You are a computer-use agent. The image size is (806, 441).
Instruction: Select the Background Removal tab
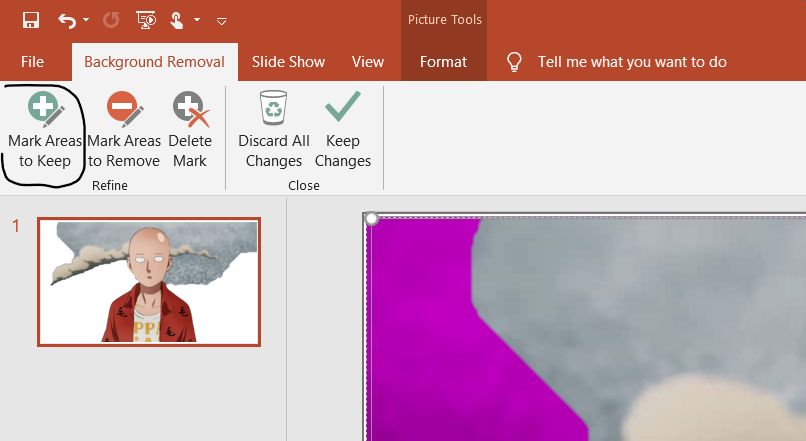tap(154, 62)
